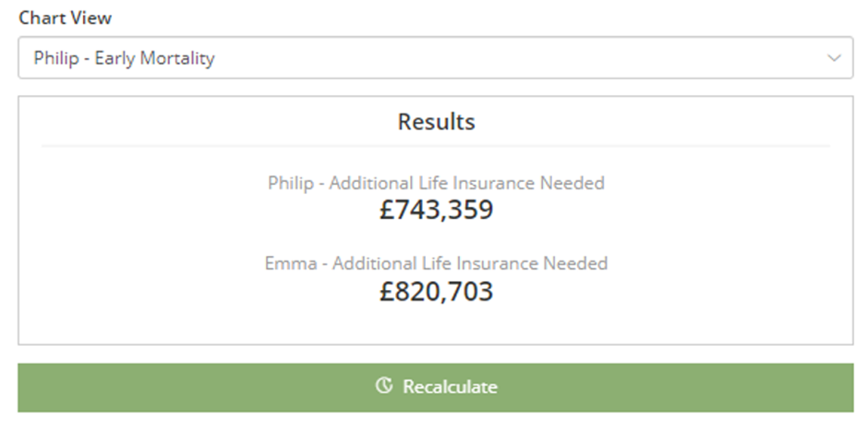The height and width of the screenshot is (426, 868).
Task: Select Philip's Additional Life Insurance Needed label
Action: [436, 183]
